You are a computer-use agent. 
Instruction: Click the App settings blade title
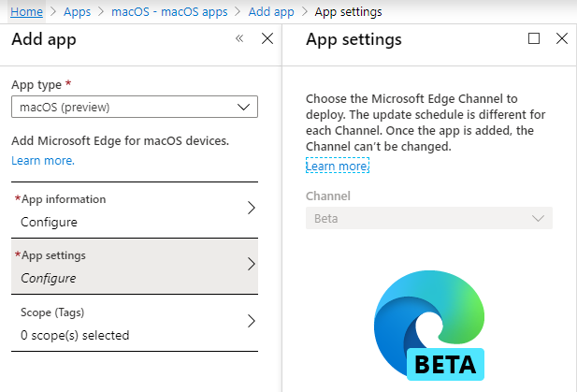353,39
